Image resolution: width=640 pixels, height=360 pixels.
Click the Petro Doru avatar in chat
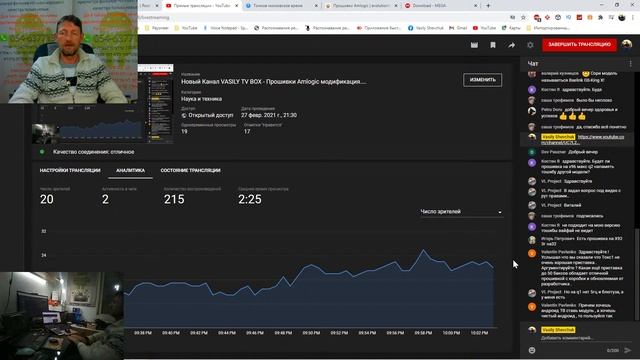(x=531, y=111)
